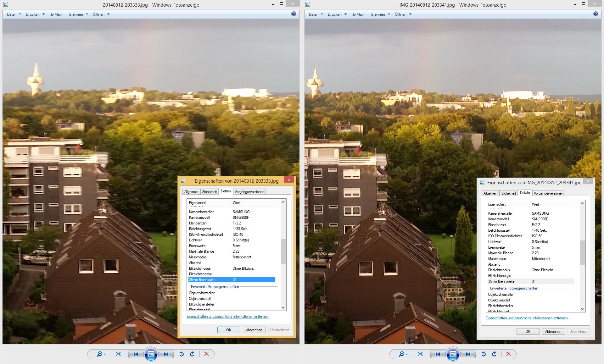The width and height of the screenshot is (604, 364).
Task: Switch to Allgemein tab in 203333 properties
Action: [191, 191]
